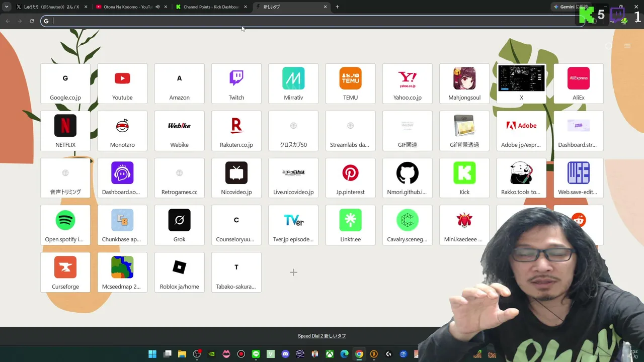Launch NETFLIX from the speed dial

65,131
